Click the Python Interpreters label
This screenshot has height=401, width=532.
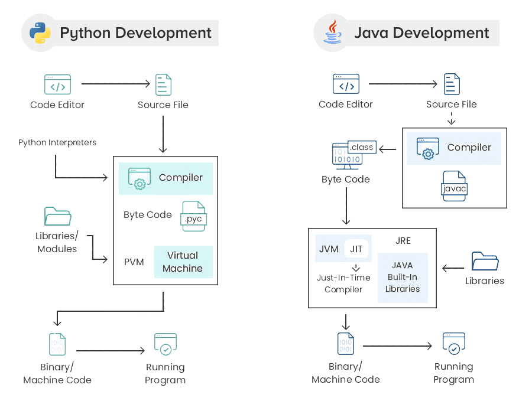(57, 142)
